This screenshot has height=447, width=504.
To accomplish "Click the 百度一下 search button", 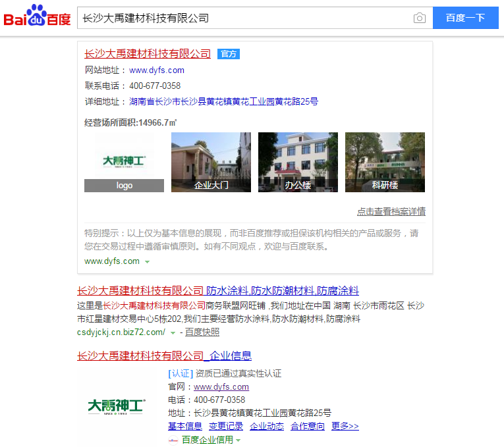I will pyautogui.click(x=465, y=18).
